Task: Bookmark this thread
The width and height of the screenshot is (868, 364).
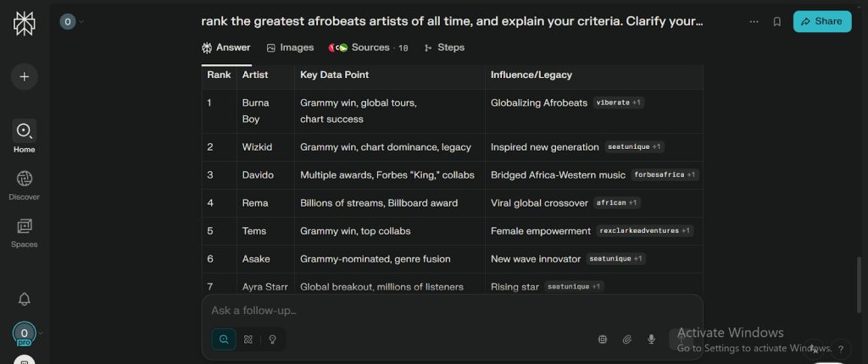Action: (x=777, y=21)
